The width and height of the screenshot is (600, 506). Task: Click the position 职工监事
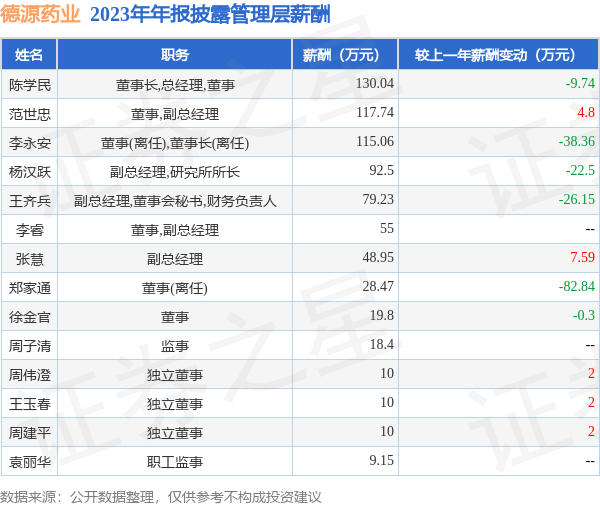coord(175,462)
